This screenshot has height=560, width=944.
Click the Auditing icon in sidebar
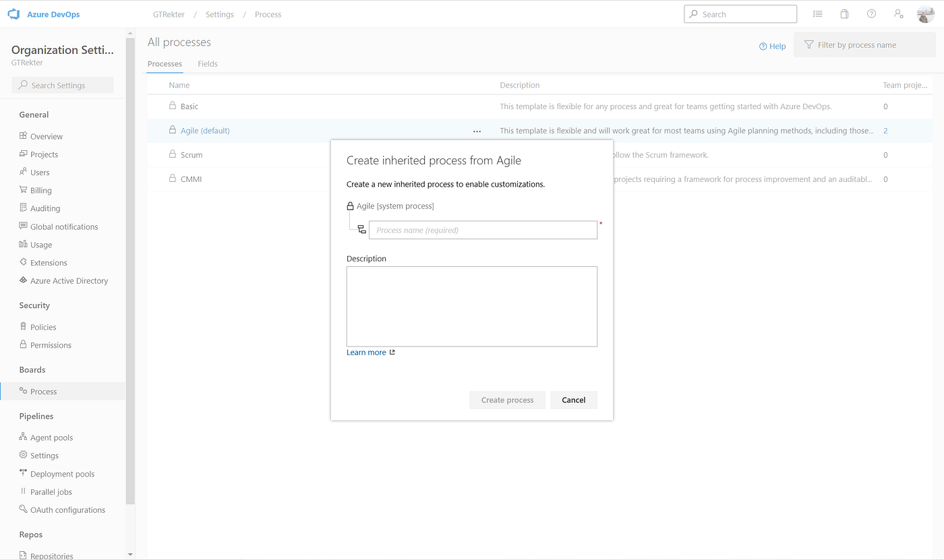23,208
